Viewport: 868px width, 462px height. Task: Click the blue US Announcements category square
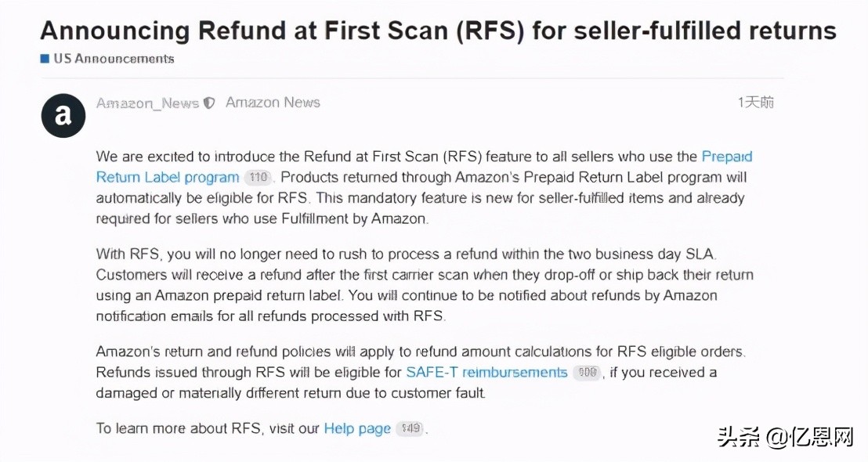coord(45,59)
